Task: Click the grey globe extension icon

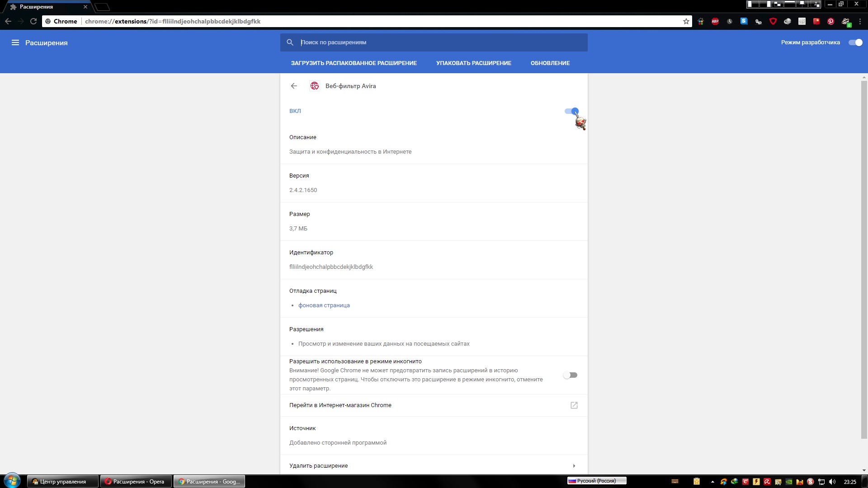Action: coord(788,21)
